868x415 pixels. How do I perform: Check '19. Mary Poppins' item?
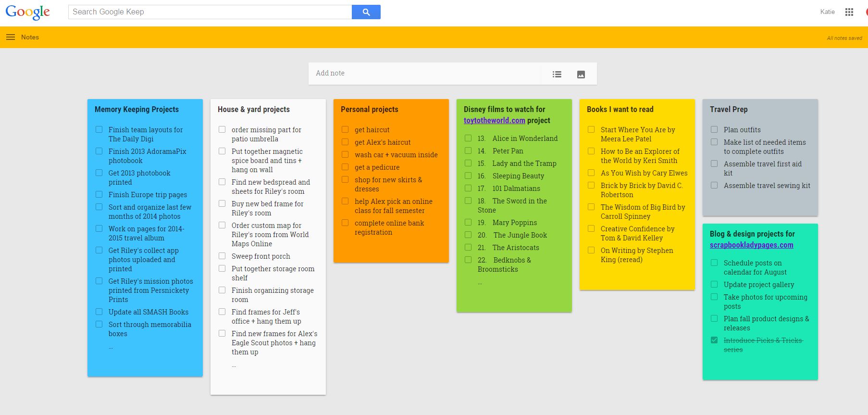[468, 222]
